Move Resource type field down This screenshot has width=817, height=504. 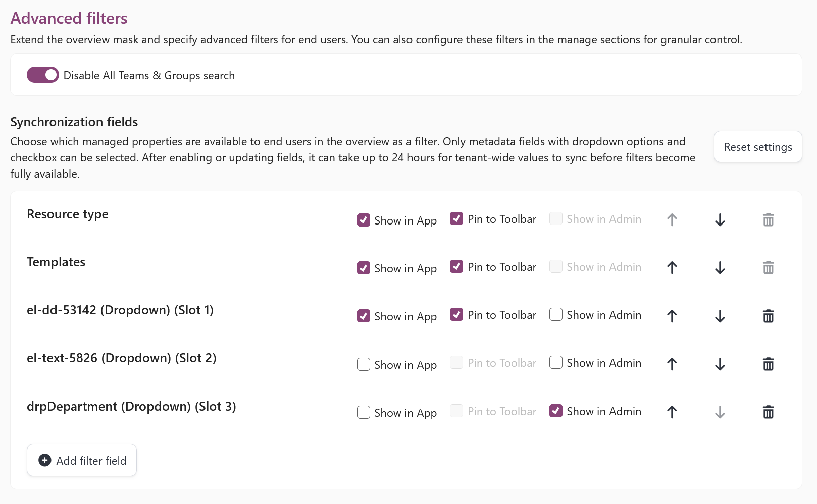point(720,220)
